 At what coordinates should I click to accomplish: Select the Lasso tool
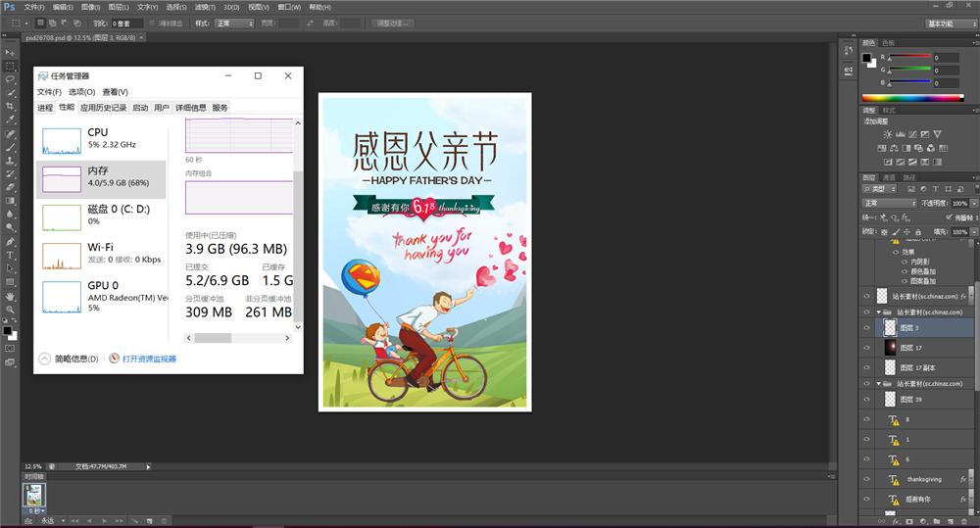(x=11, y=79)
